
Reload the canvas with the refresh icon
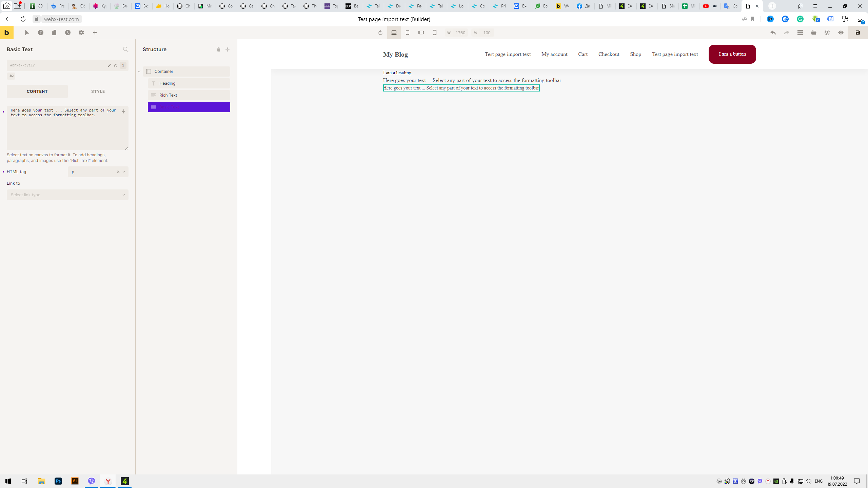[380, 33]
